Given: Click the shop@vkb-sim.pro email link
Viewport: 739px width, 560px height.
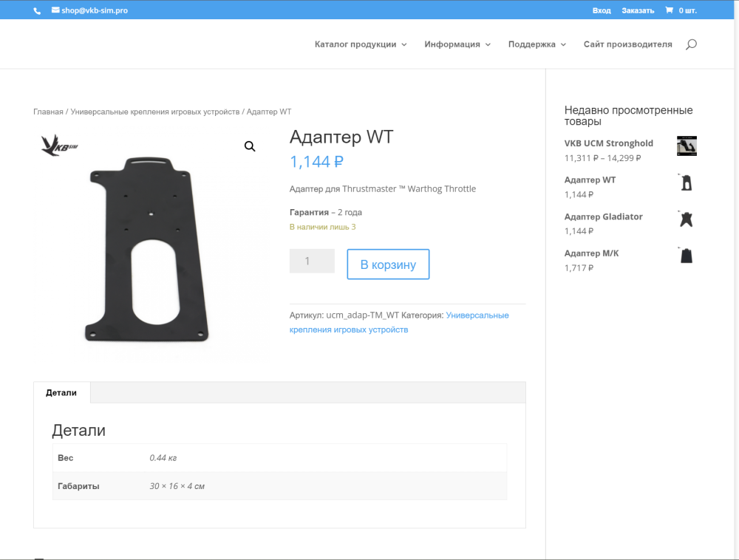Looking at the screenshot, I should pos(89,10).
